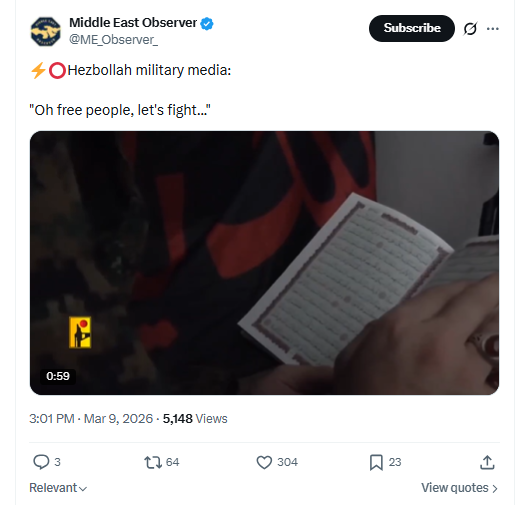529x505 pixels.
Task: Open the three-dot more options menu
Action: click(493, 29)
